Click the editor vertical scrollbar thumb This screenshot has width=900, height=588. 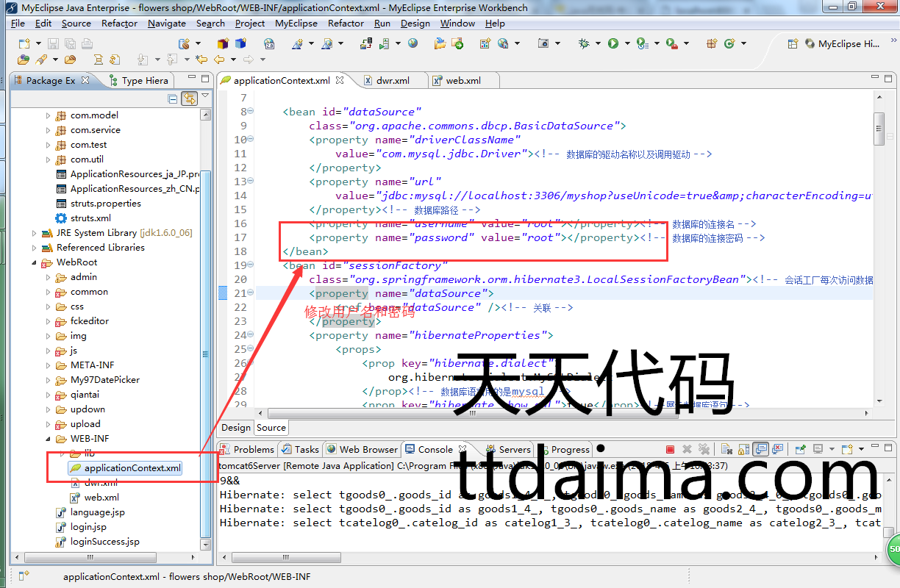pos(879,129)
